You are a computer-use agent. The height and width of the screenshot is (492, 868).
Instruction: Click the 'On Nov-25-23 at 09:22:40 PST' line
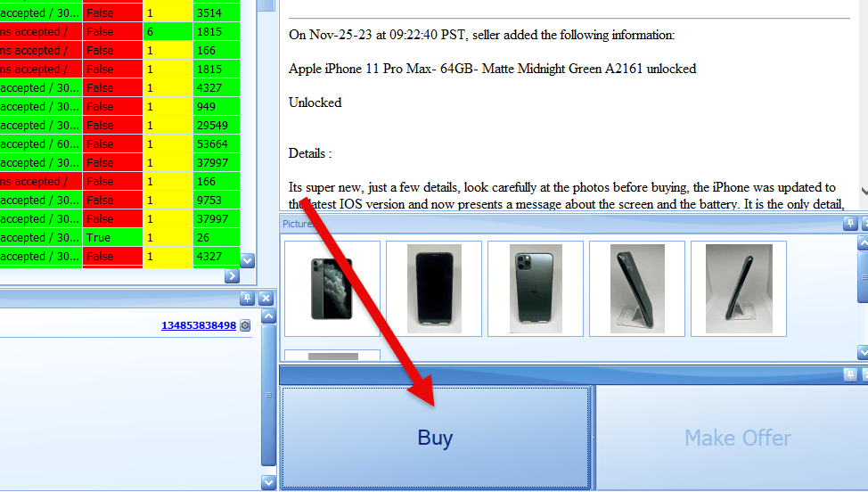(x=481, y=35)
